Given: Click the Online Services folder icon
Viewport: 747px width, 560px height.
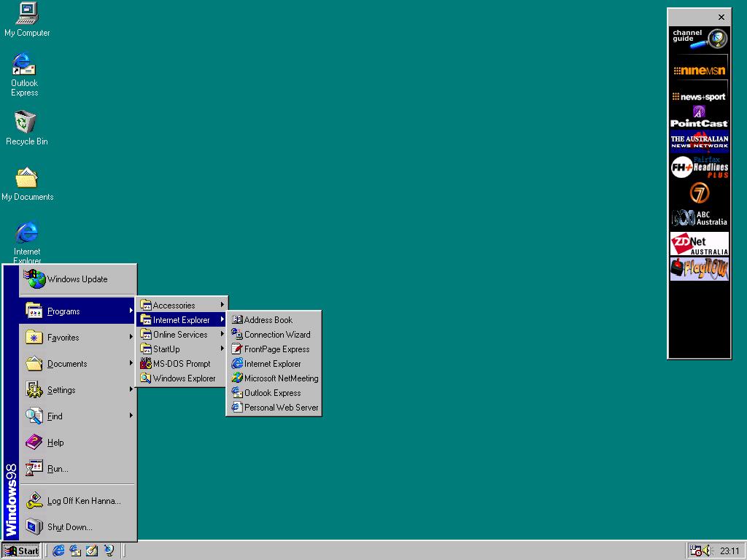Looking at the screenshot, I should [146, 334].
